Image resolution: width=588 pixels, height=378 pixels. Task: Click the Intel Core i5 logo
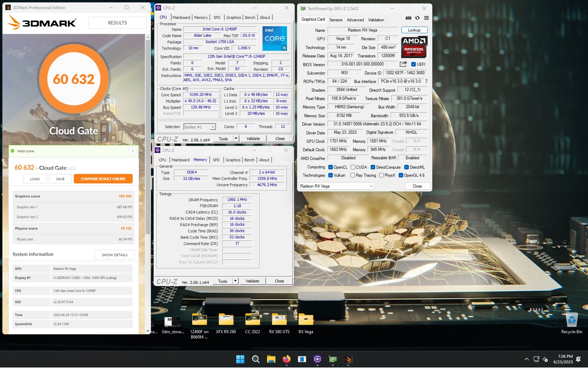(x=275, y=38)
